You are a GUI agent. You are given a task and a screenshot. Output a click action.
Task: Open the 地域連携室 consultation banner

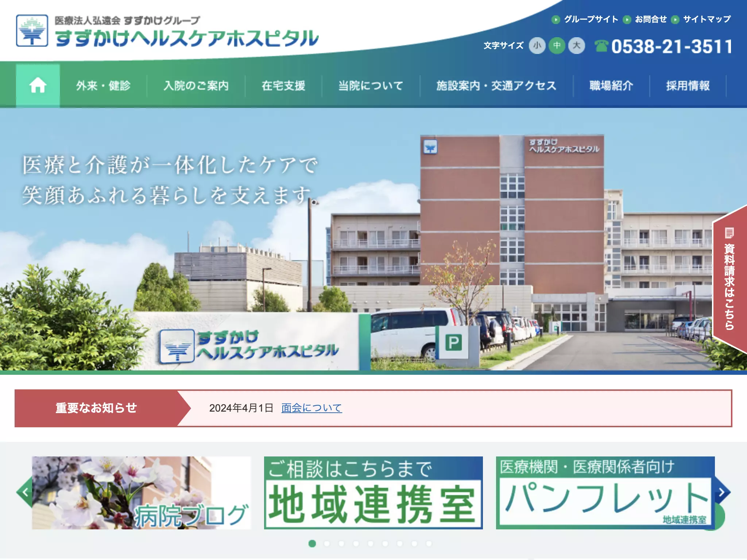click(373, 493)
